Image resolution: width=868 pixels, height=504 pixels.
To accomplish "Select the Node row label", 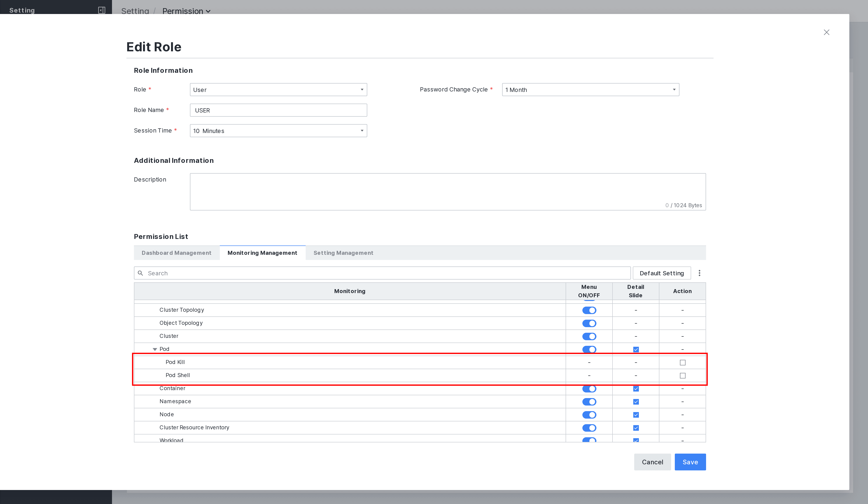I will coord(166,414).
